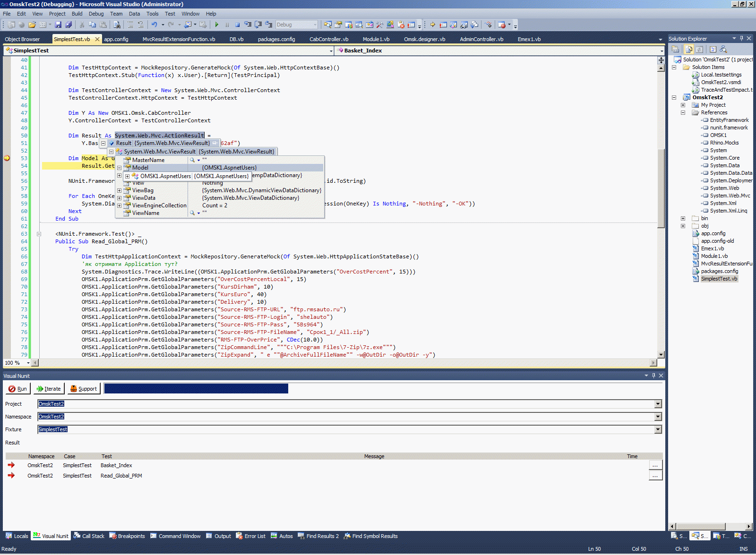
Task: Open the Debug solution configuration dropdown
Action: [x=315, y=25]
